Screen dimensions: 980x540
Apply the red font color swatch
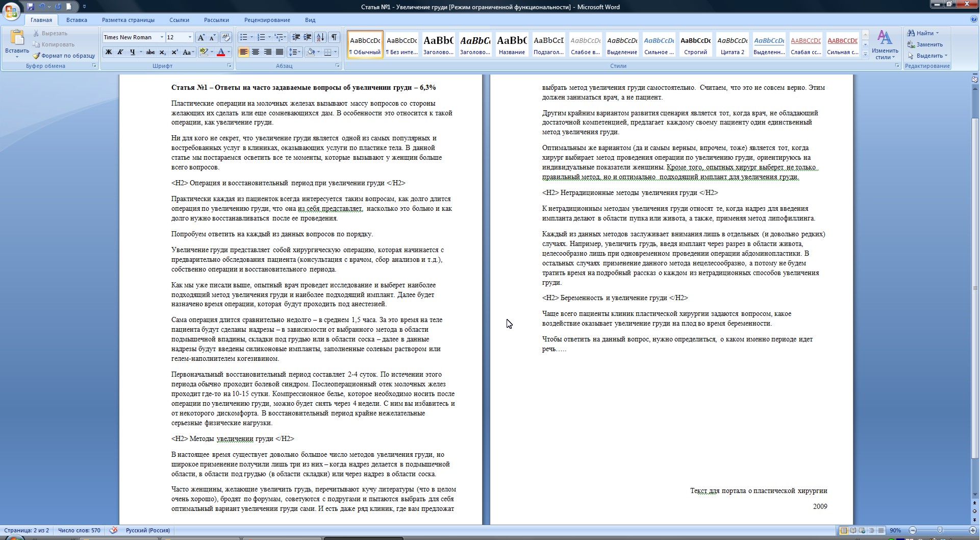(221, 52)
